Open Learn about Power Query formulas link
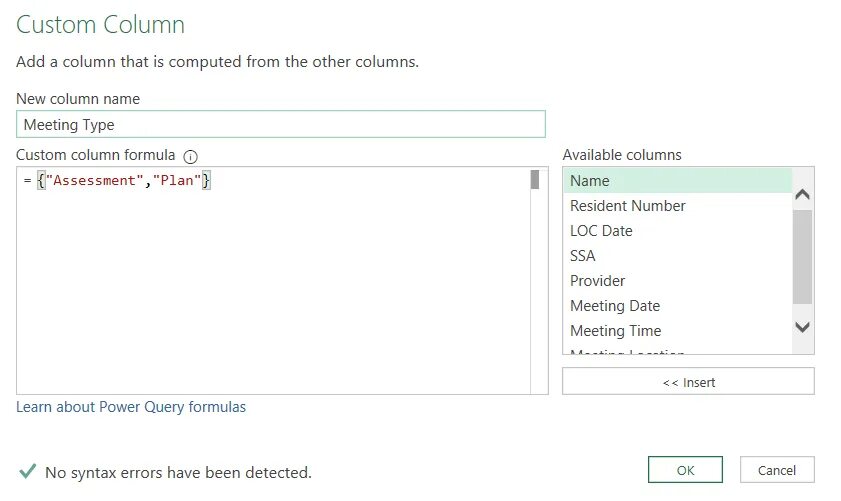The width and height of the screenshot is (841, 501). pyautogui.click(x=131, y=407)
